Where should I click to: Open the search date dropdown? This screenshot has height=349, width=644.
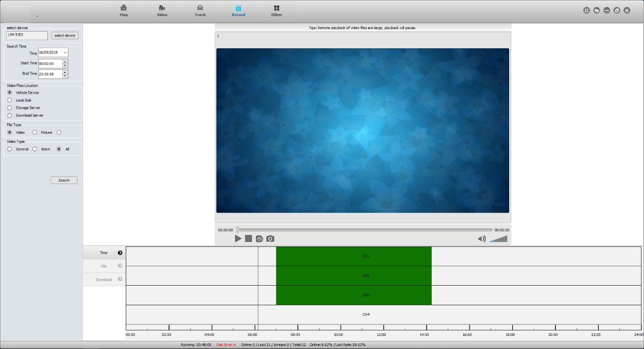[x=65, y=53]
